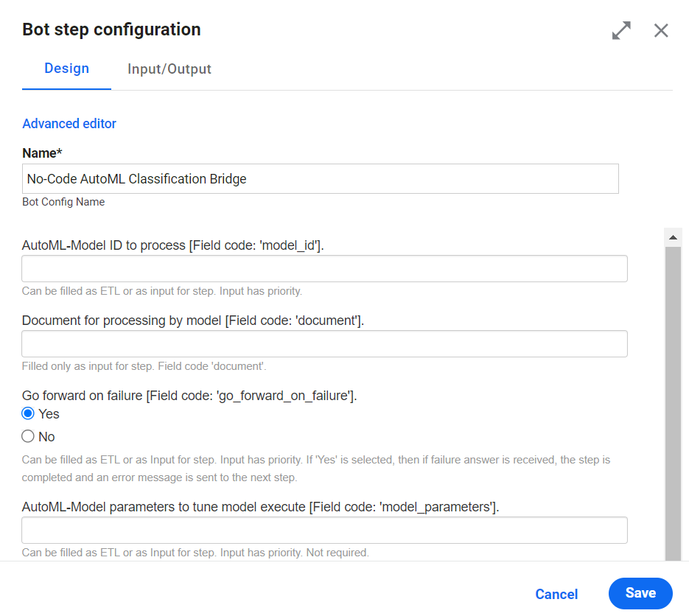Focus the Name field containing AutoML Classification Bridge

pyautogui.click(x=321, y=179)
